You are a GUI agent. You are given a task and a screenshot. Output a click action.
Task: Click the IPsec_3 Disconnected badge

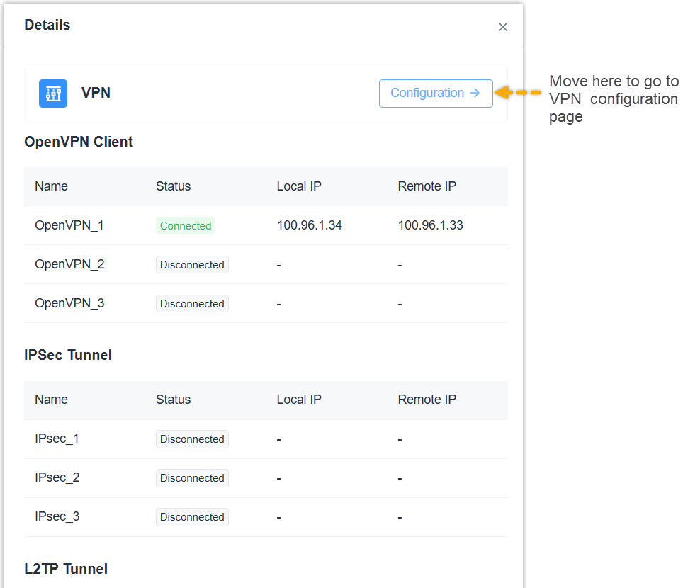(192, 517)
